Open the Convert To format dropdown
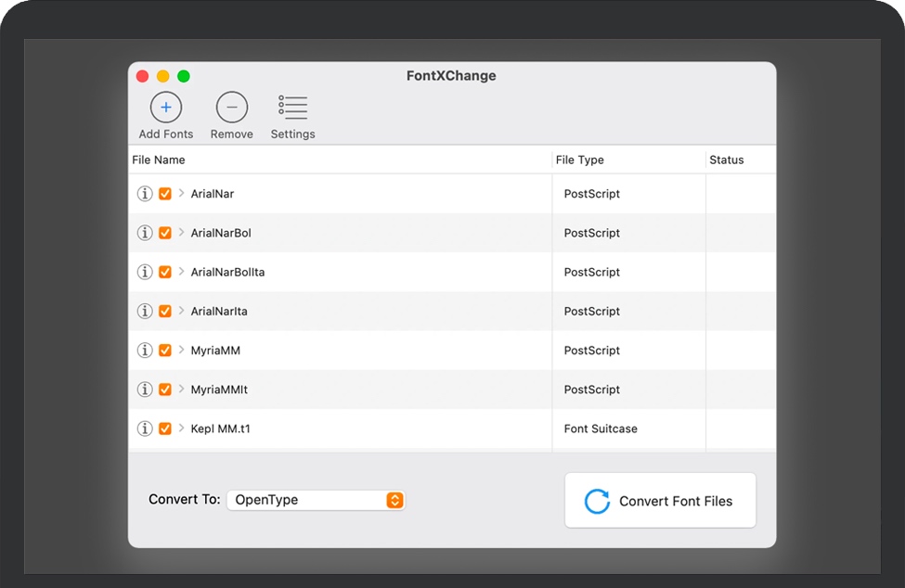The image size is (905, 588). (x=316, y=500)
